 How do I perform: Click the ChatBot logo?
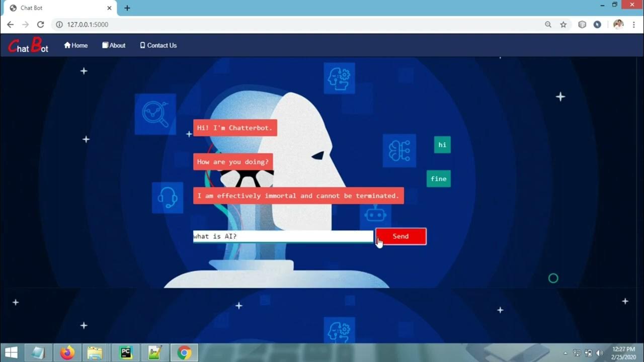pos(28,46)
